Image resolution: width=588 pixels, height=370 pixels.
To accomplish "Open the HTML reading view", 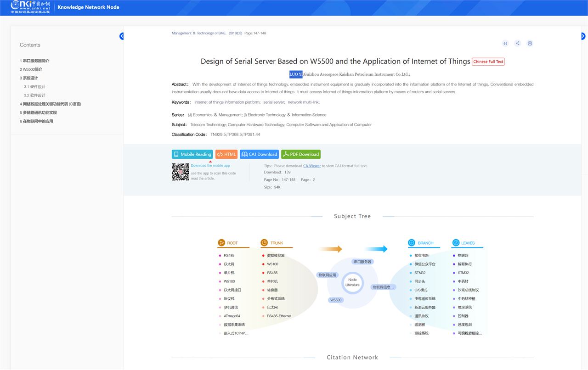I will (x=226, y=154).
